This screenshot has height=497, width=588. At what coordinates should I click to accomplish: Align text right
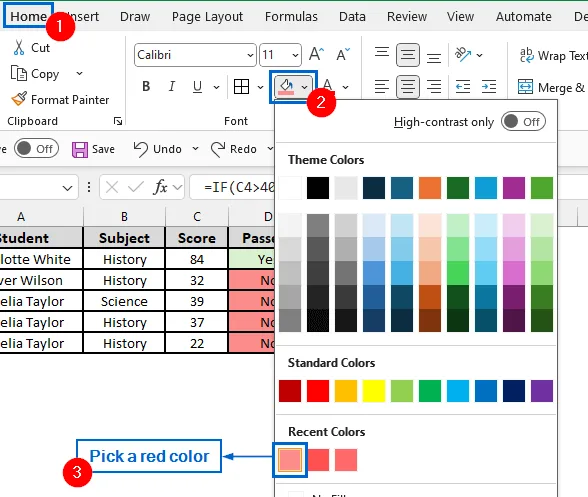(x=434, y=87)
